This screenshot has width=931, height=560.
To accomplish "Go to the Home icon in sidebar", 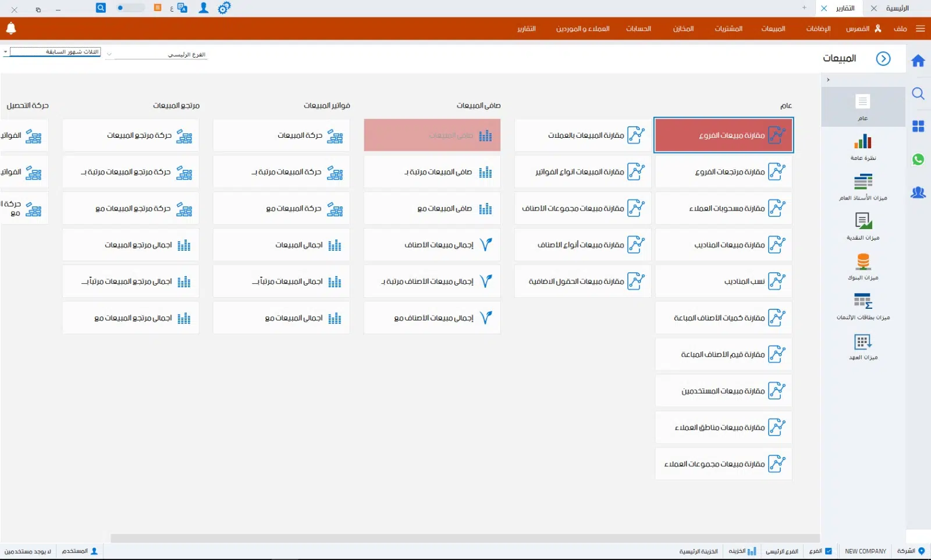I will tap(918, 61).
